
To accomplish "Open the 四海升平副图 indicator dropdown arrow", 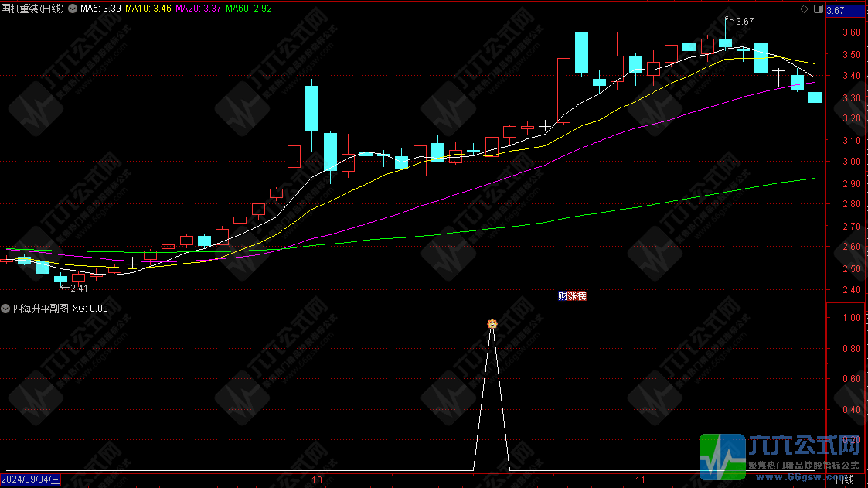I will tap(6, 308).
